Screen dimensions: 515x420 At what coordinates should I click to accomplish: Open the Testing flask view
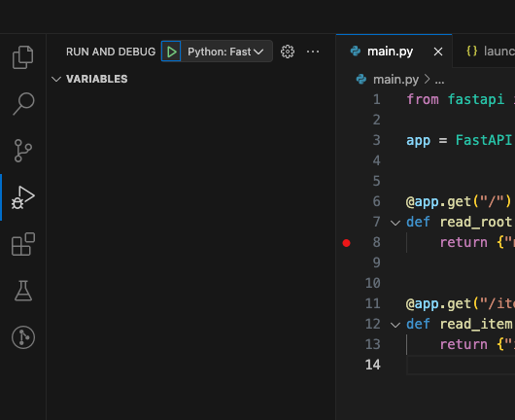point(23,291)
